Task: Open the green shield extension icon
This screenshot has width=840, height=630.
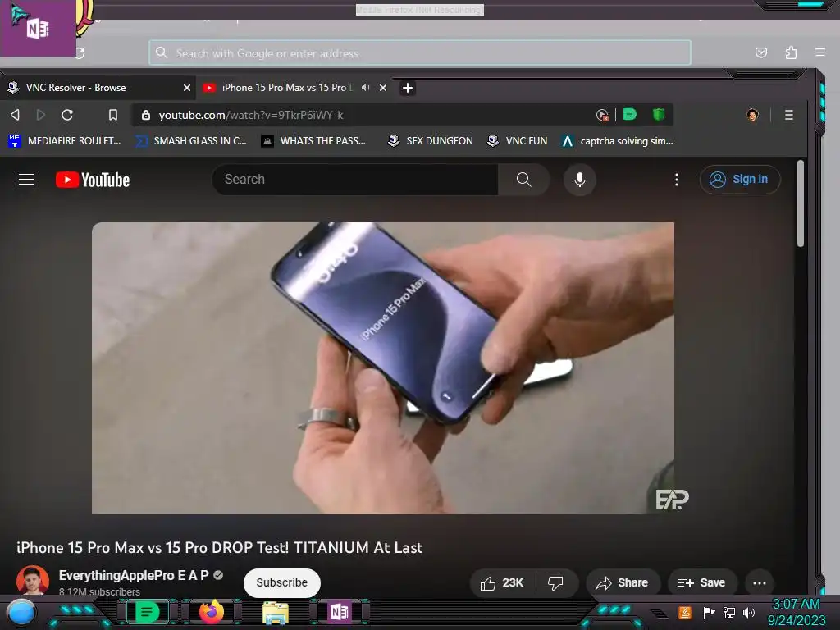Action: click(659, 114)
